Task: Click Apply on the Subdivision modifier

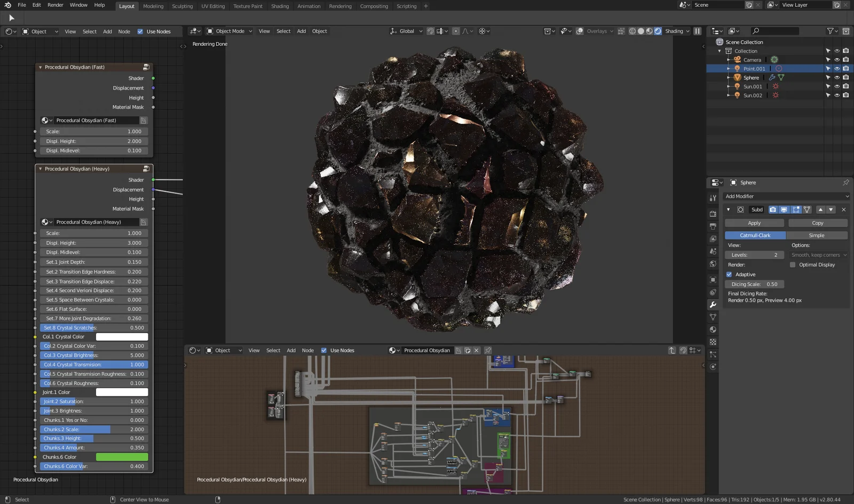Action: coord(754,222)
